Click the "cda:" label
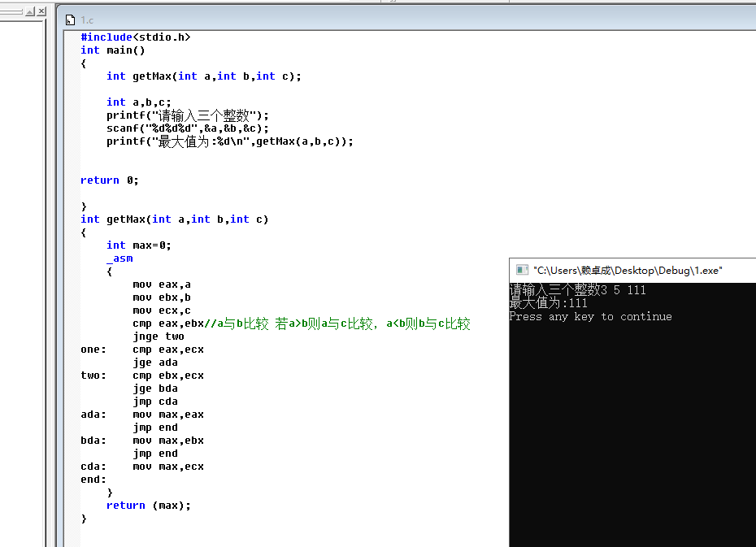Image resolution: width=756 pixels, height=547 pixels. (x=93, y=467)
